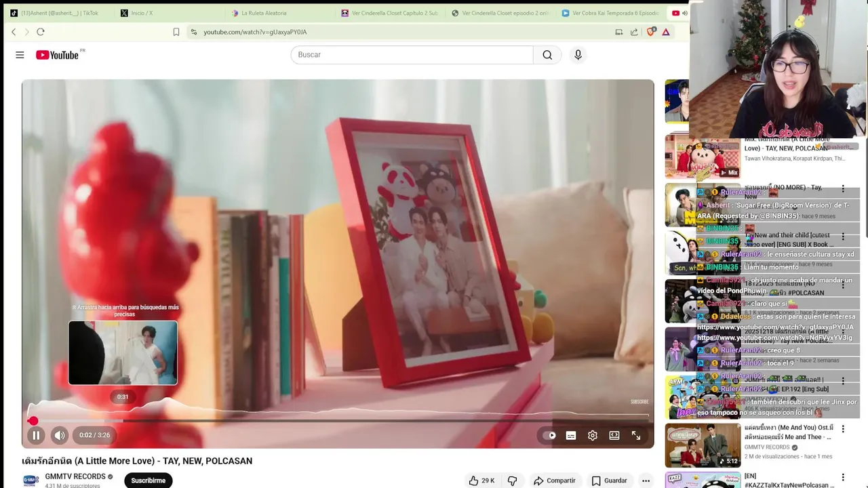Screen dimensions: 868x488
Task: Open options menu for the #KAZZTalkXTayNewPolcasan video
Action: (843, 477)
